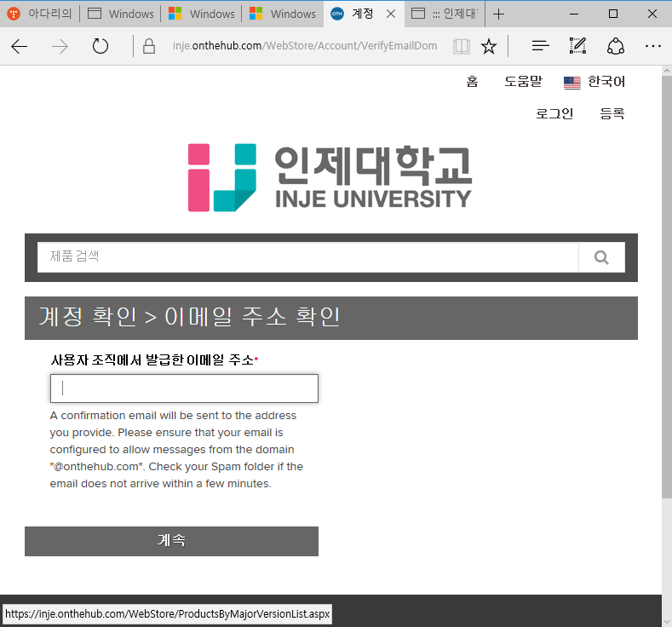Open a new tab with plus button

point(498,14)
